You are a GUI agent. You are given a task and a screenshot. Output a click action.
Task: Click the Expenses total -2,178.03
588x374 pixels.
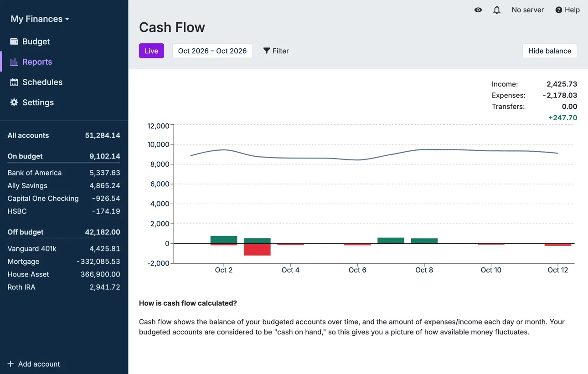(560, 95)
